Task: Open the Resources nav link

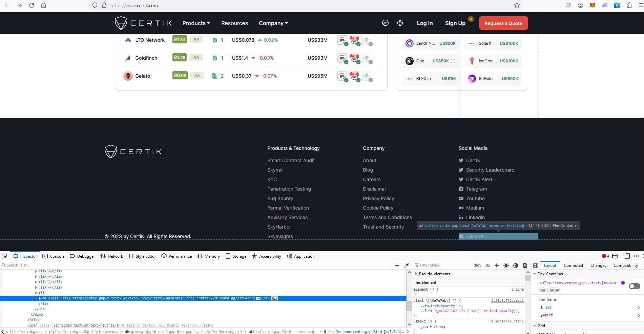Action: click(234, 23)
